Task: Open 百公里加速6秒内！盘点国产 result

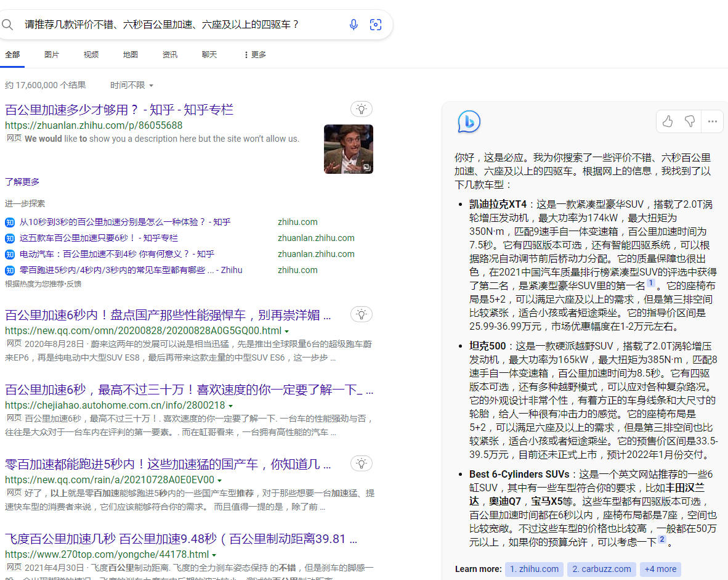Action: point(168,315)
